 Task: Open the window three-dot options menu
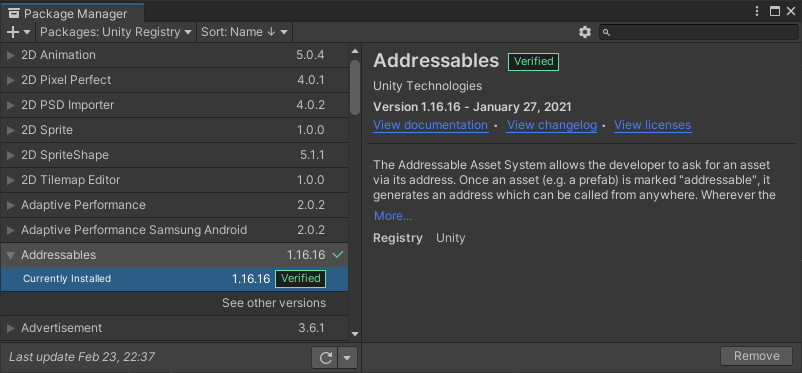coord(758,11)
